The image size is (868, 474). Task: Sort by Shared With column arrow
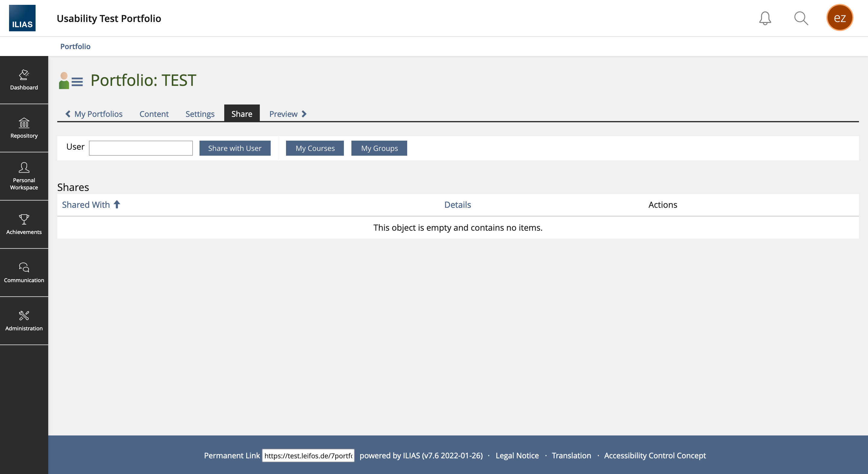[117, 204]
